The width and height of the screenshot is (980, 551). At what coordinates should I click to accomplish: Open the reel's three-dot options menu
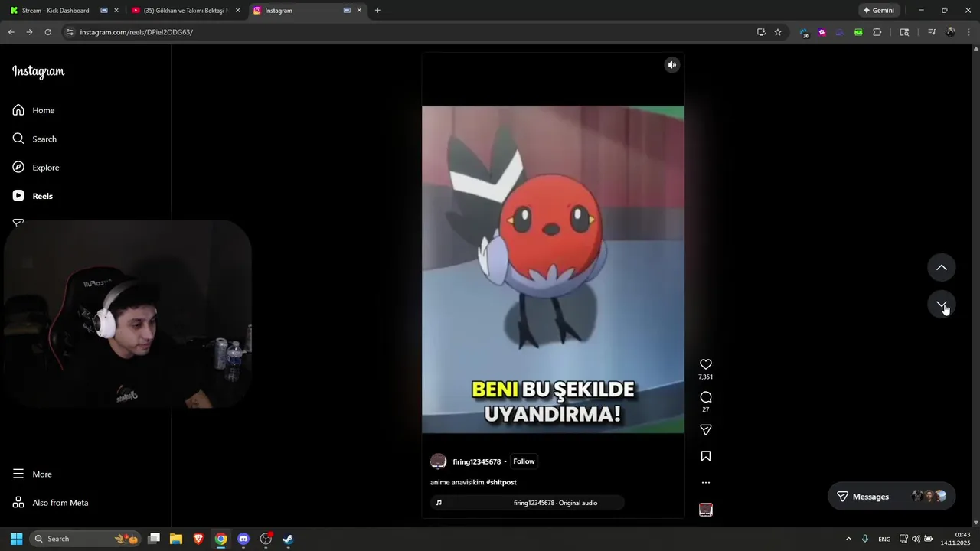706,483
